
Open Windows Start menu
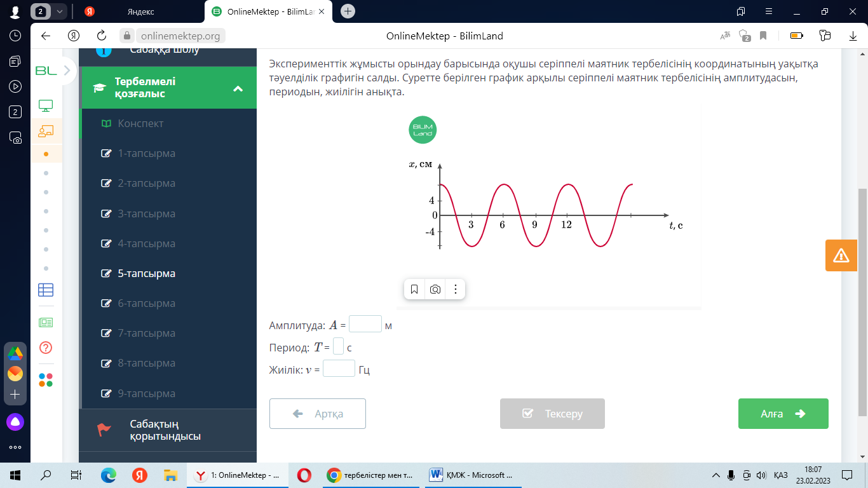[x=15, y=475]
